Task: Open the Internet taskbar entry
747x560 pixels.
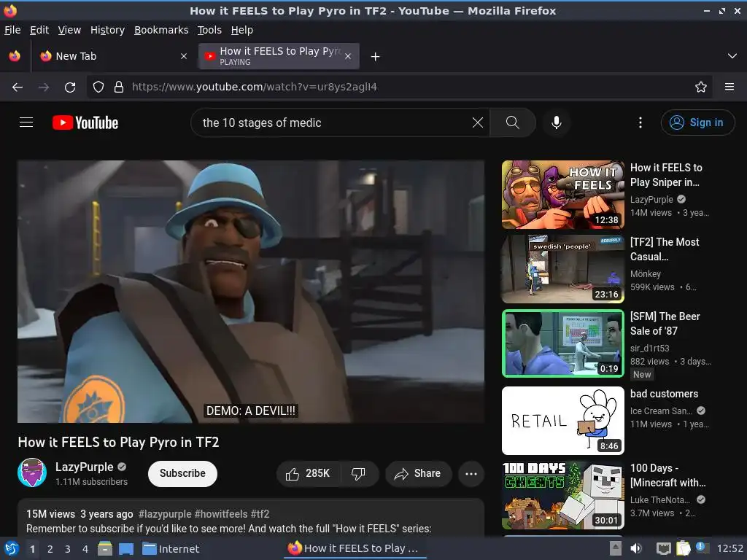Action: point(171,549)
